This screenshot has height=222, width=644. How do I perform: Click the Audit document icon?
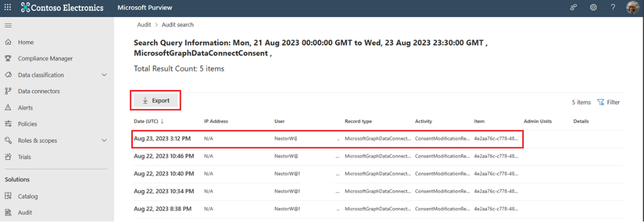(x=8, y=213)
